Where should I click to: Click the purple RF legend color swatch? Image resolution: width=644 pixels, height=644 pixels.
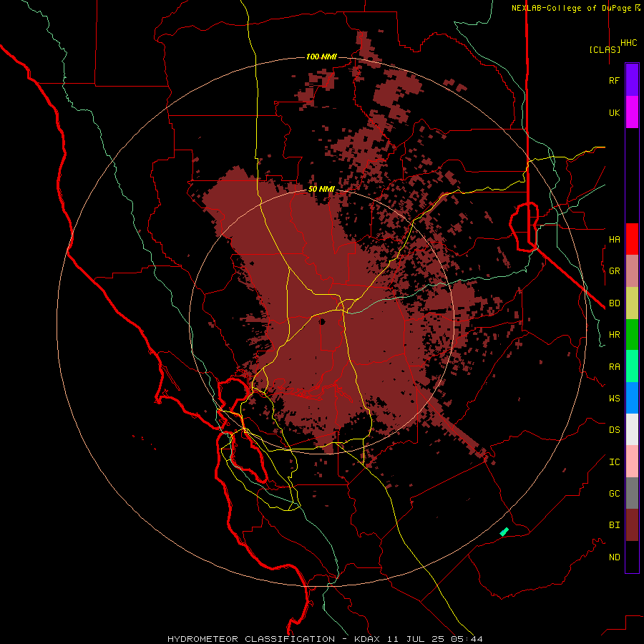click(x=632, y=80)
